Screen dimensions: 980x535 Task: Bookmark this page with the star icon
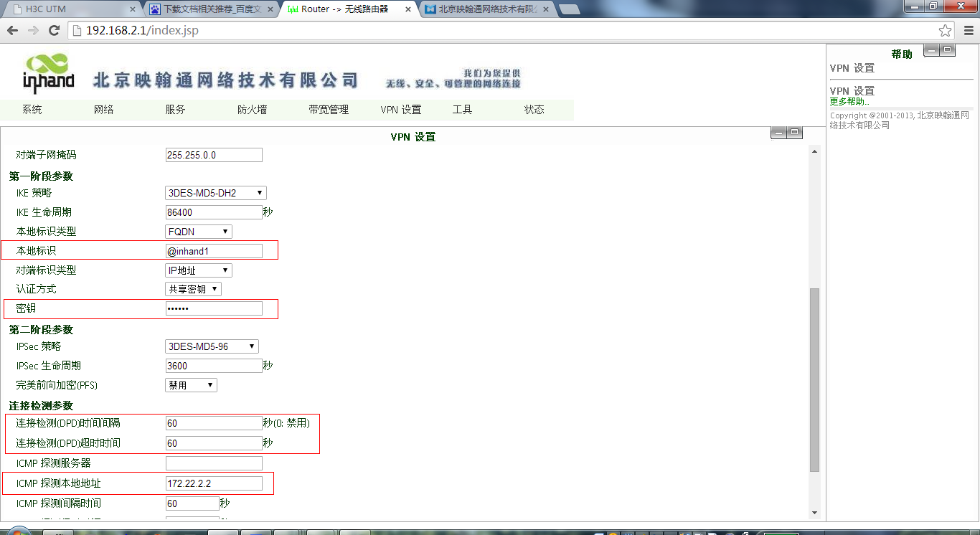[x=945, y=31]
